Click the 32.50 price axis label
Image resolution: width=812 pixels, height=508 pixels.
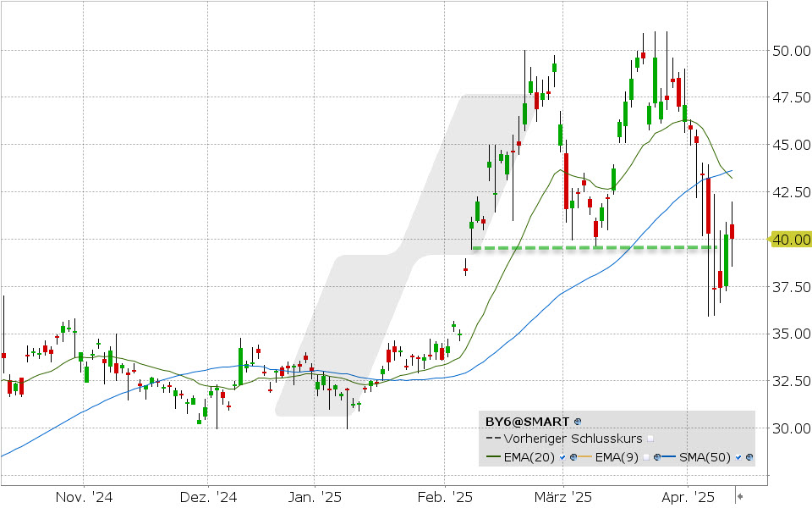(x=791, y=381)
